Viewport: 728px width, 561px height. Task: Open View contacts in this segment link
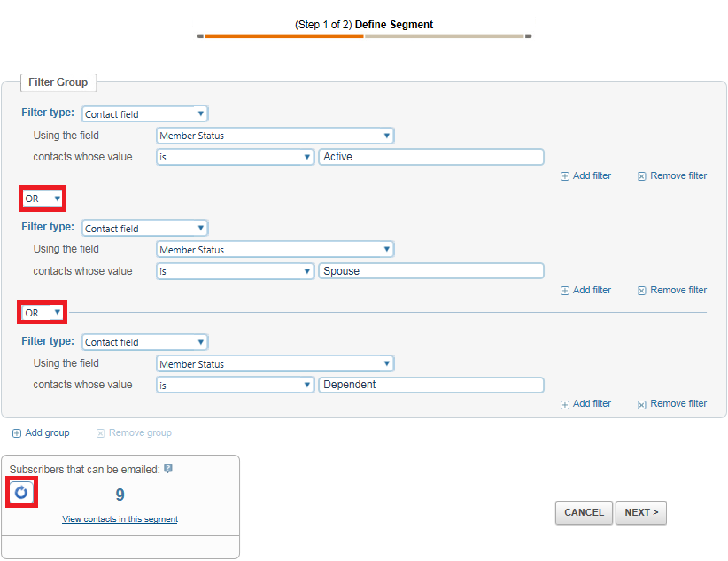tap(120, 519)
